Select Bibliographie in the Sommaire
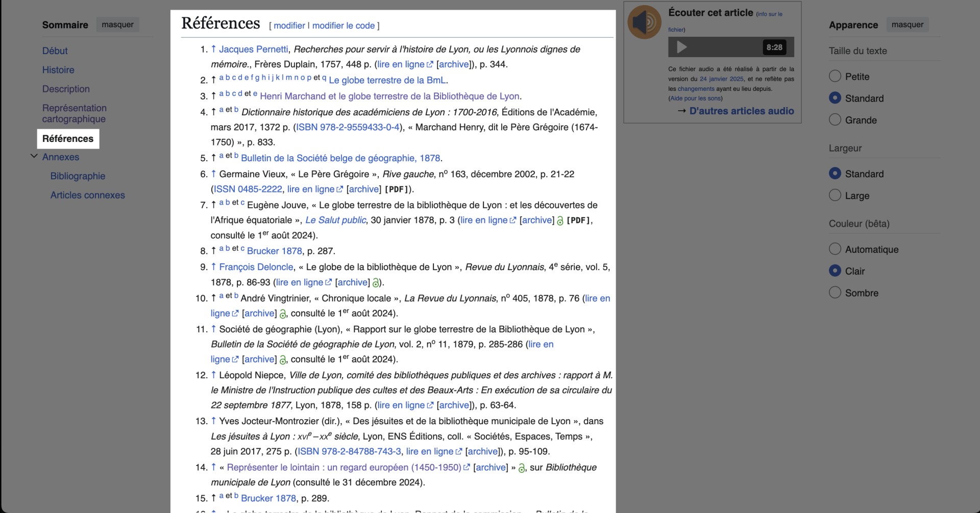This screenshot has width=980, height=513. (78, 176)
